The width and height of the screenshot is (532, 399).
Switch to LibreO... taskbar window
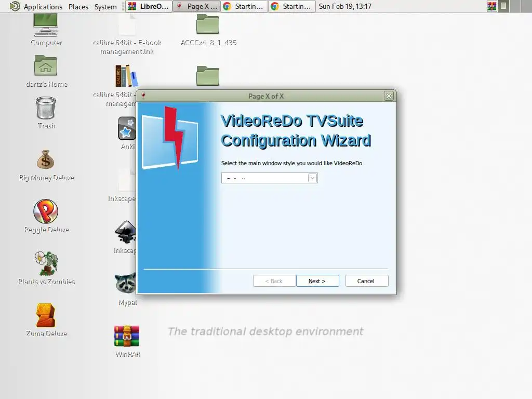[x=149, y=6]
